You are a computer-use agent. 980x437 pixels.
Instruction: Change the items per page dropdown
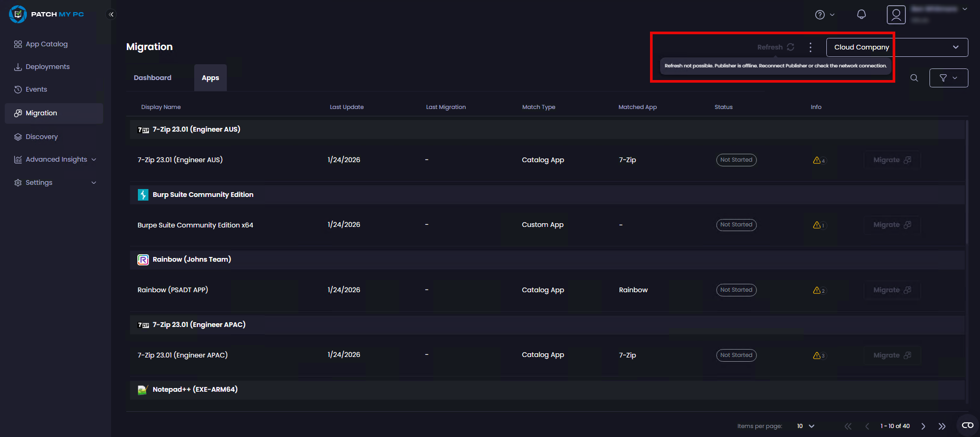click(x=805, y=426)
